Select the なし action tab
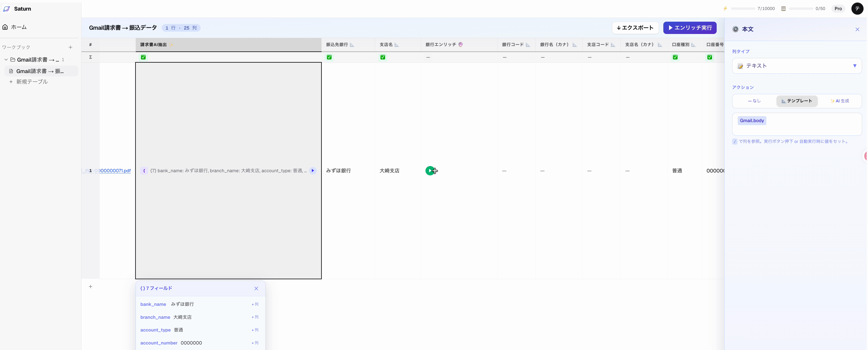 [x=754, y=101]
